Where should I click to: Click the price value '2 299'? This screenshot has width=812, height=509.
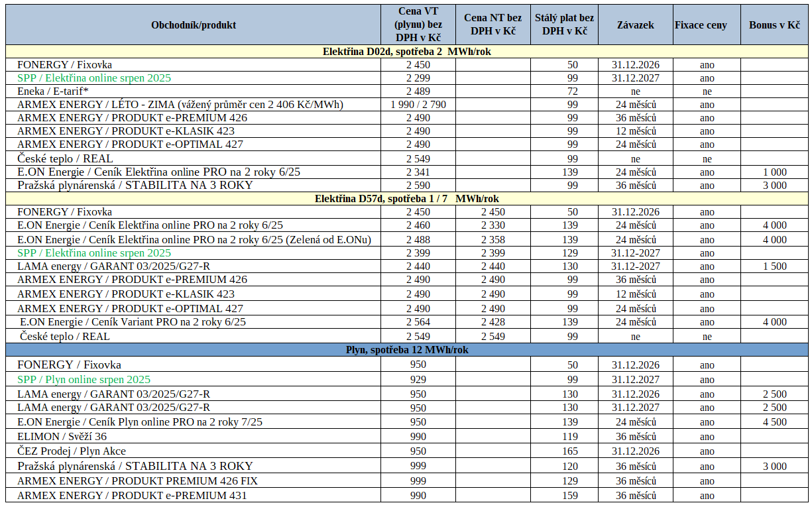pos(418,78)
